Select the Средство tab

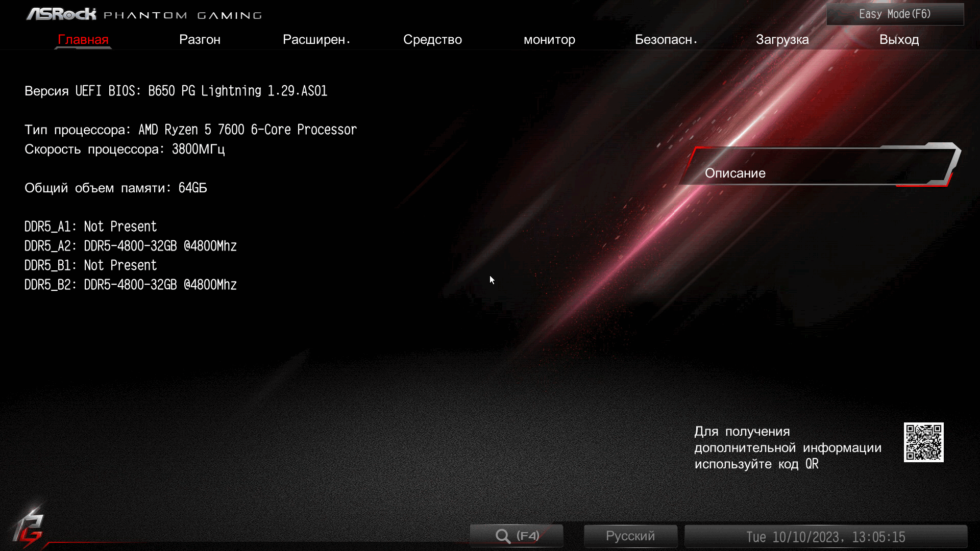(x=432, y=39)
